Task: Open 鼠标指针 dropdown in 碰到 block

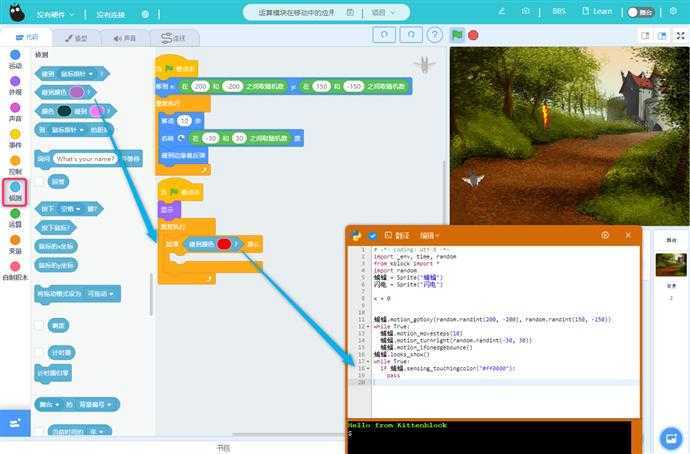Action: [77, 74]
